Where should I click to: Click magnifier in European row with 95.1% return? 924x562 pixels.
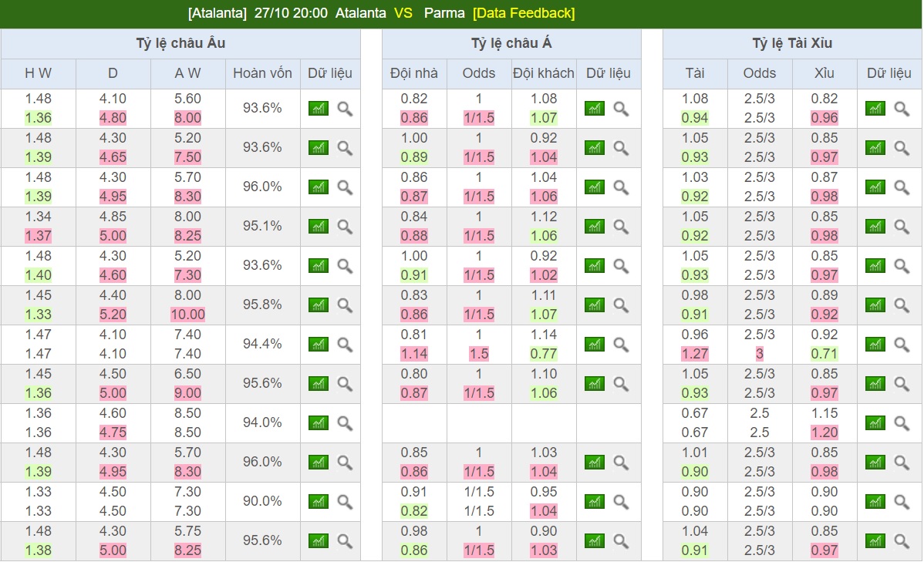click(x=345, y=226)
